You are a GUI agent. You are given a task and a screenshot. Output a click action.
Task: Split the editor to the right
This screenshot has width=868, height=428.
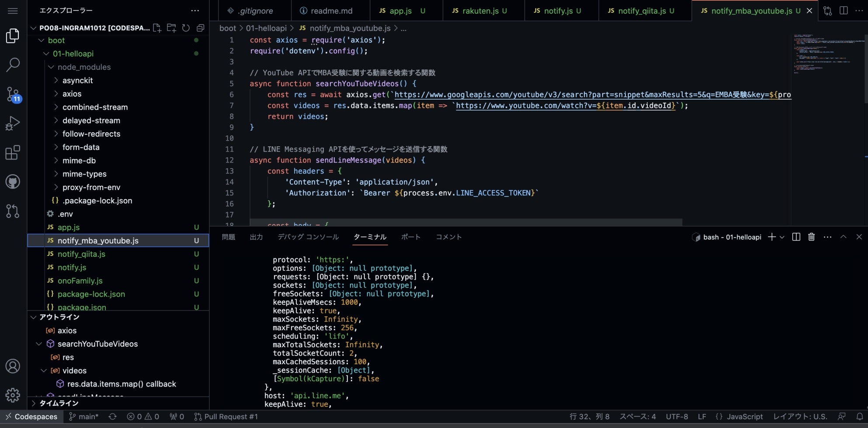844,10
